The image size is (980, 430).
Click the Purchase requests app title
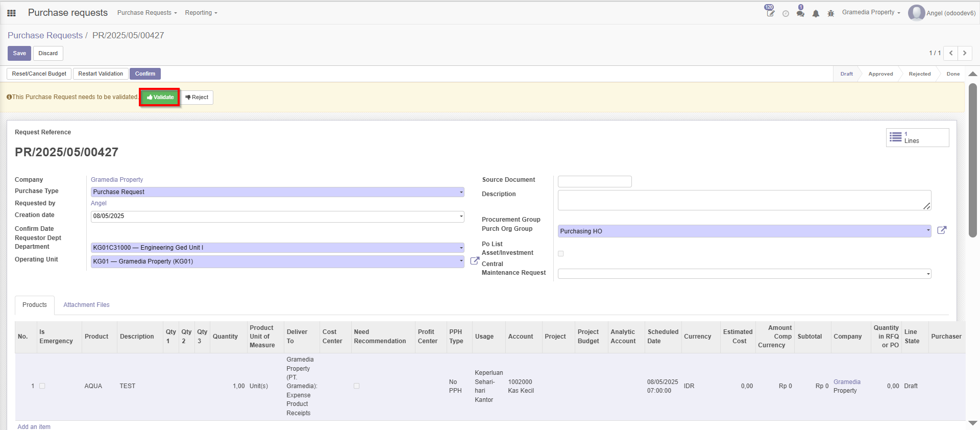[x=68, y=13]
